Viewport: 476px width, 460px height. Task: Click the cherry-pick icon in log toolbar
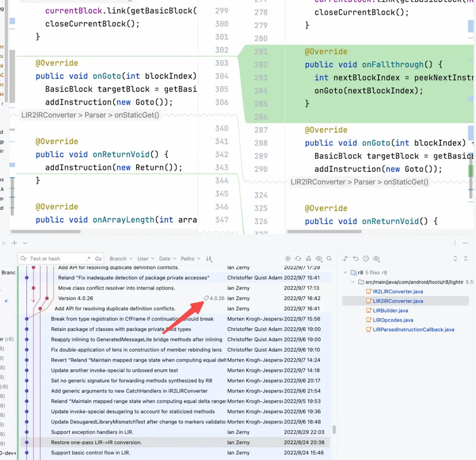pyautogui.click(x=309, y=258)
